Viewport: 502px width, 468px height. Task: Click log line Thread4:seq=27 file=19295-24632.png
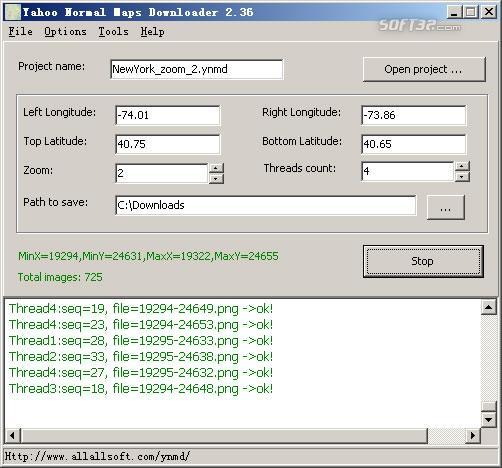tap(140, 373)
